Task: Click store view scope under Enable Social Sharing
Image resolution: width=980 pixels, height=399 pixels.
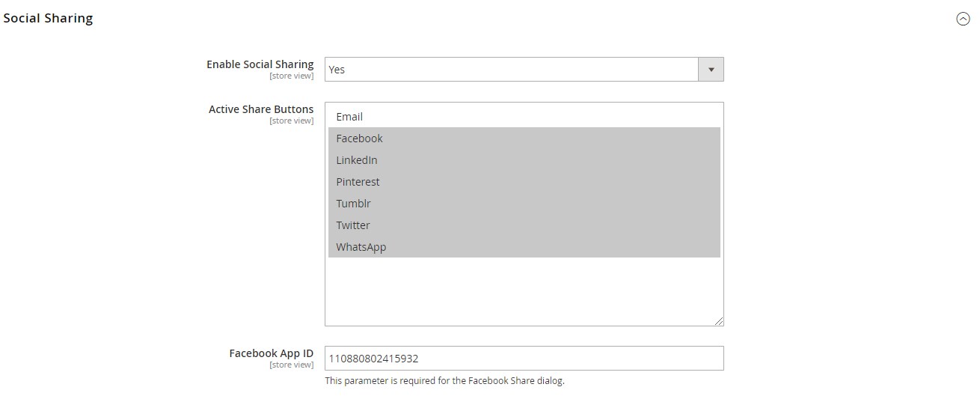Action: point(292,76)
